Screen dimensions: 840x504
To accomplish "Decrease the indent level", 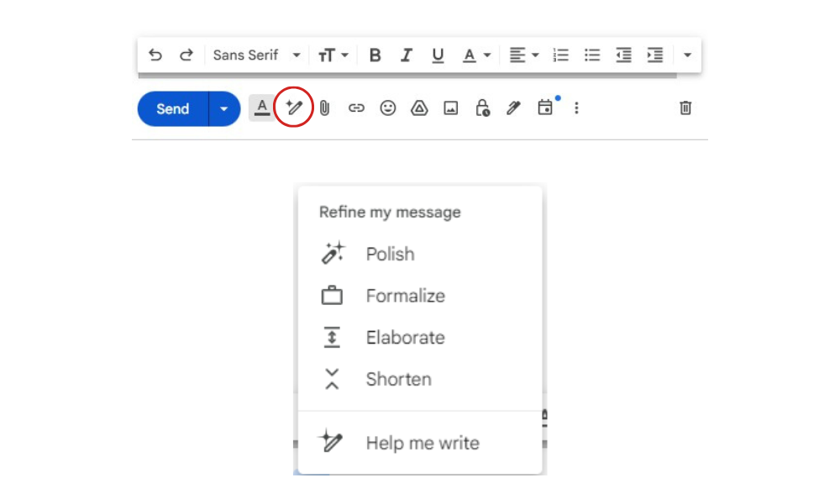I will tap(623, 55).
